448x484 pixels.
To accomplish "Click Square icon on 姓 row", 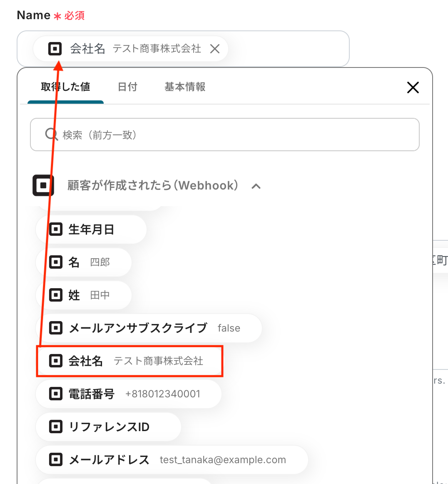I will tap(56, 295).
